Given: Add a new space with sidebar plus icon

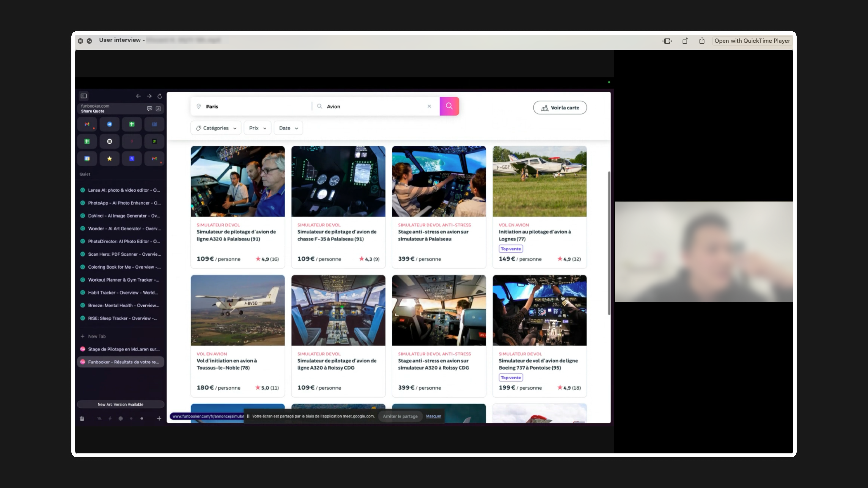Looking at the screenshot, I should point(159,419).
